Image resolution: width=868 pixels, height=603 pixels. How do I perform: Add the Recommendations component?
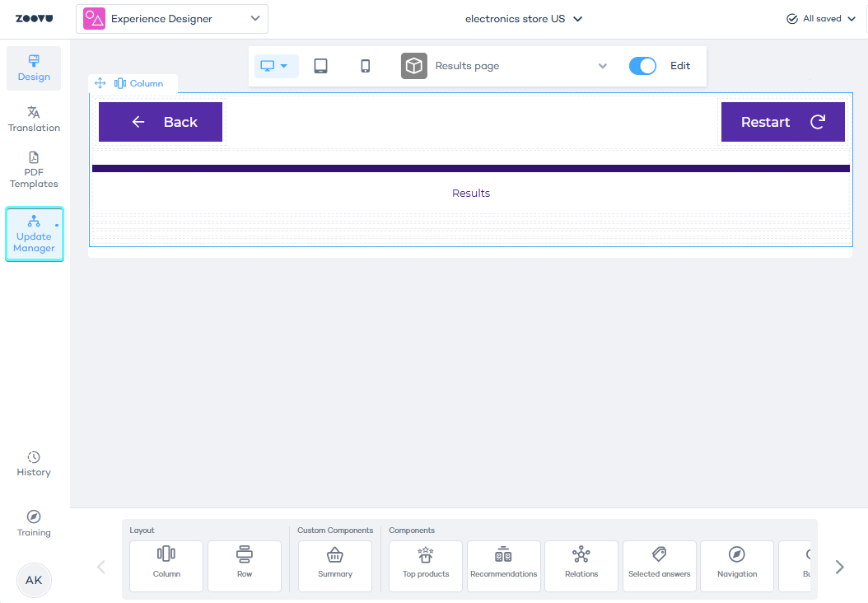coord(504,566)
